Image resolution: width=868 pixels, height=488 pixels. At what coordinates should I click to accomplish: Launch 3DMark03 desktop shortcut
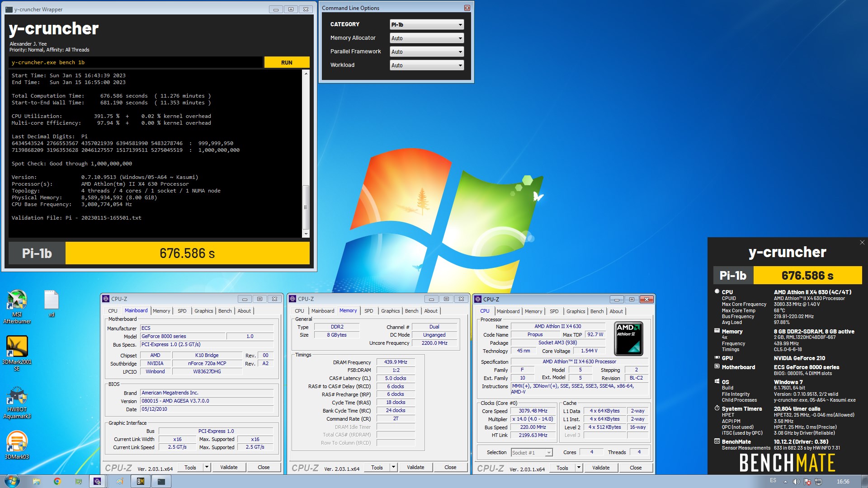[17, 445]
